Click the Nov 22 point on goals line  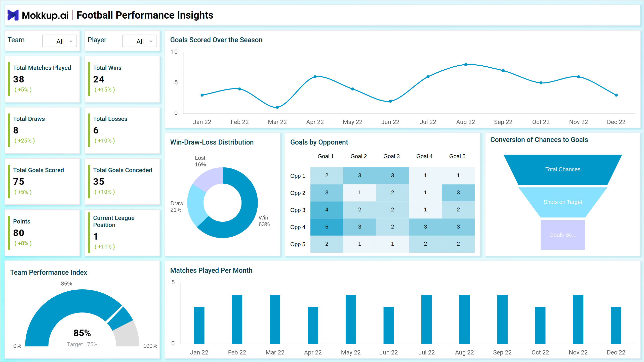579,77
